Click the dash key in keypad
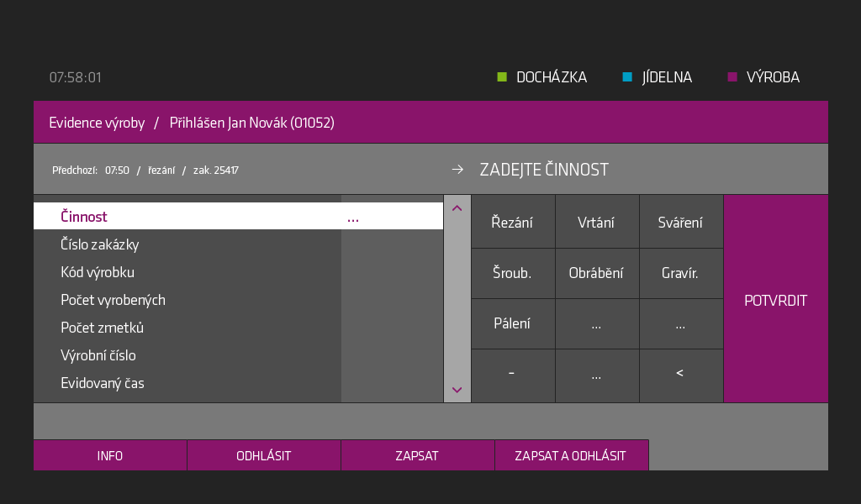Screen dimensions: 861x504 (513, 375)
